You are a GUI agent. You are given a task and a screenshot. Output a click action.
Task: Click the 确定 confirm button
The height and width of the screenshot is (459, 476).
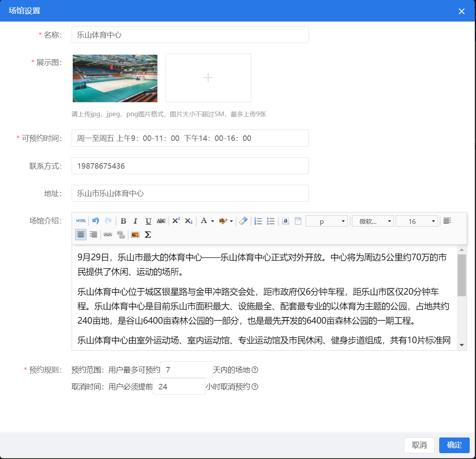coord(454,445)
